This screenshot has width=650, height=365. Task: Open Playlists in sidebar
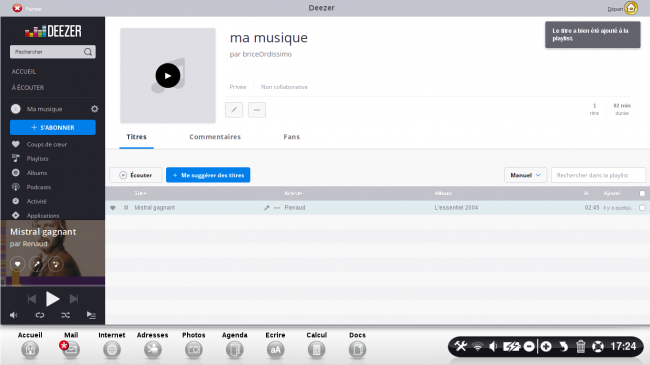pyautogui.click(x=37, y=158)
